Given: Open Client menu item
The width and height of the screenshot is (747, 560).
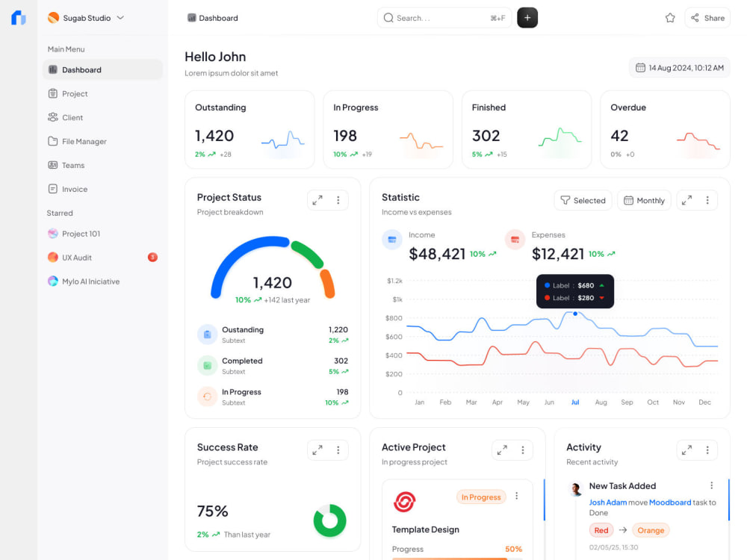Looking at the screenshot, I should point(102,117).
